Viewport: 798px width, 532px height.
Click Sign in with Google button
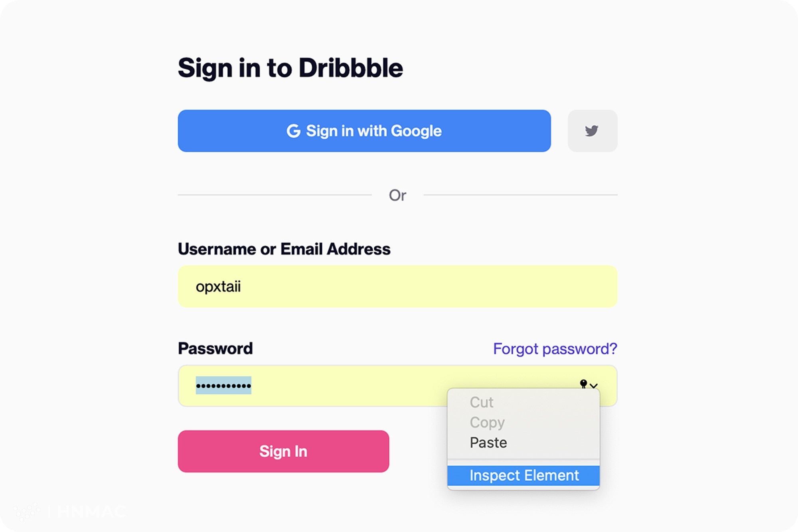(x=364, y=131)
